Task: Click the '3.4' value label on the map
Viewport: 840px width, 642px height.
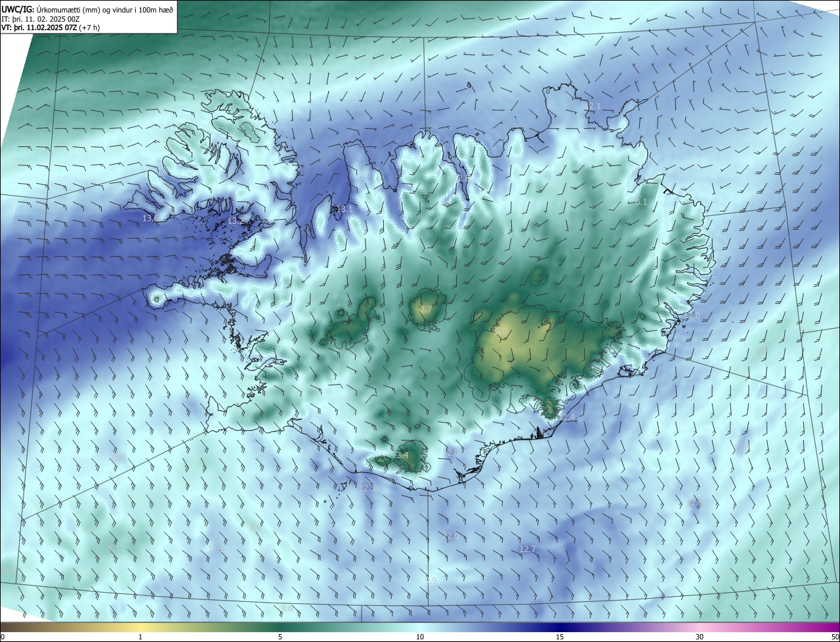Action: [402, 455]
